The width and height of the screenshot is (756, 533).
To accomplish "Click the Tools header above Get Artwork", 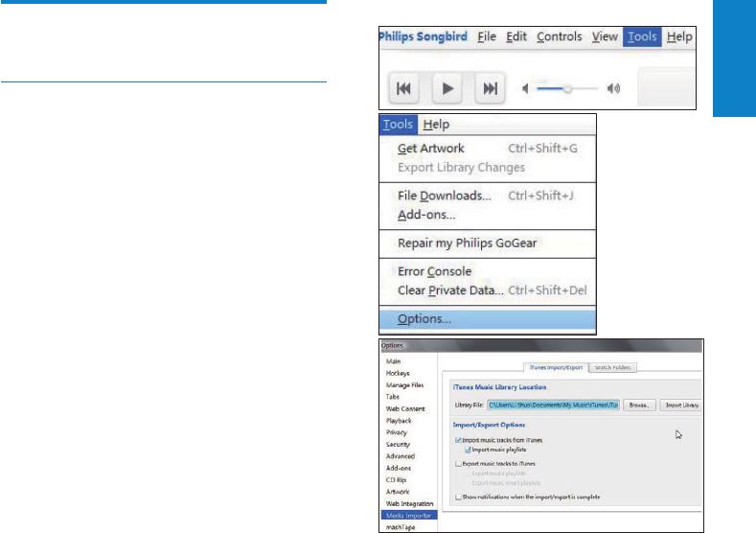I will [x=398, y=125].
